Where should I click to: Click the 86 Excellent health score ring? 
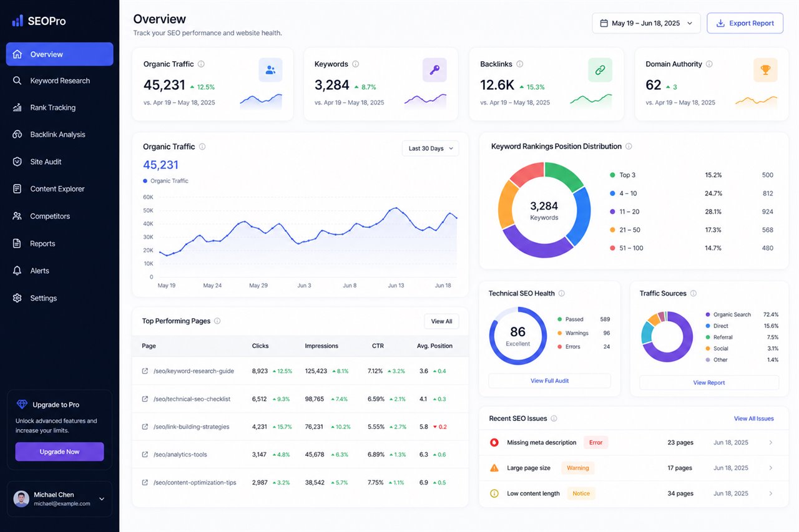(517, 336)
